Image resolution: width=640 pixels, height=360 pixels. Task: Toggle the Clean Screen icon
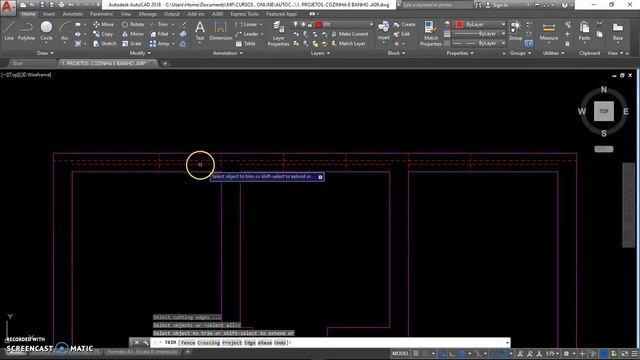[x=625, y=353]
